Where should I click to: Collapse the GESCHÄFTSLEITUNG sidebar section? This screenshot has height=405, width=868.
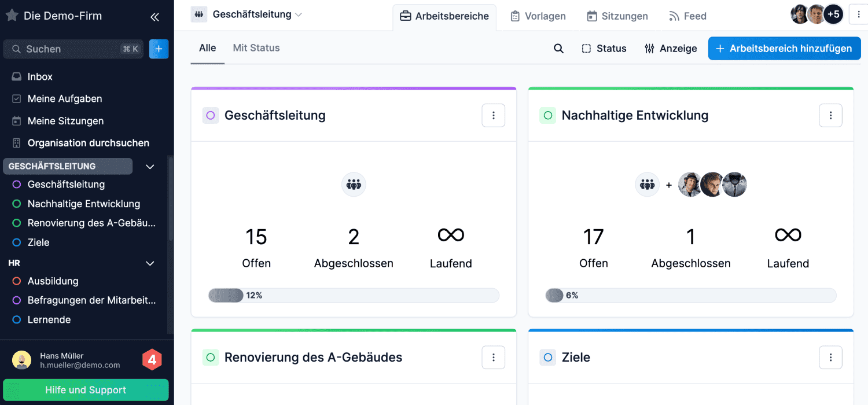point(150,167)
